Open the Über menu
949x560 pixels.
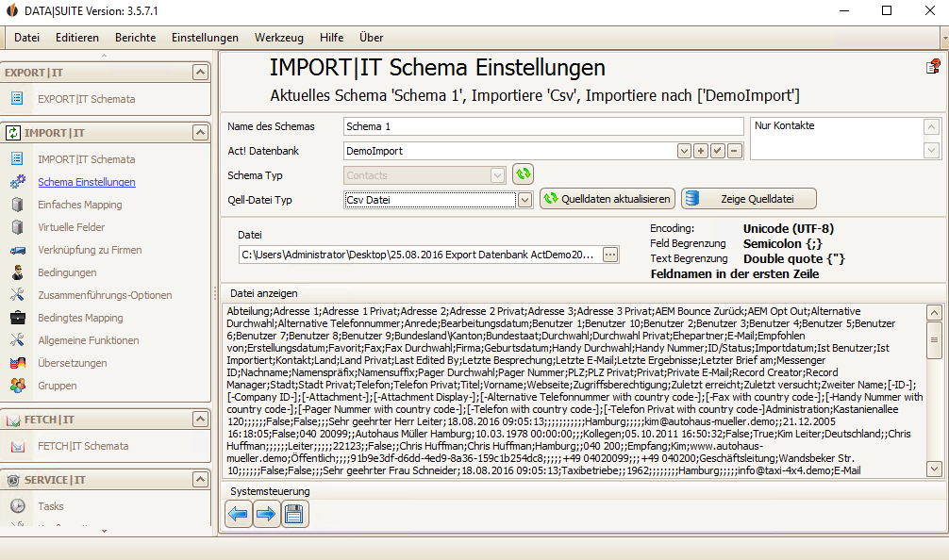(371, 38)
